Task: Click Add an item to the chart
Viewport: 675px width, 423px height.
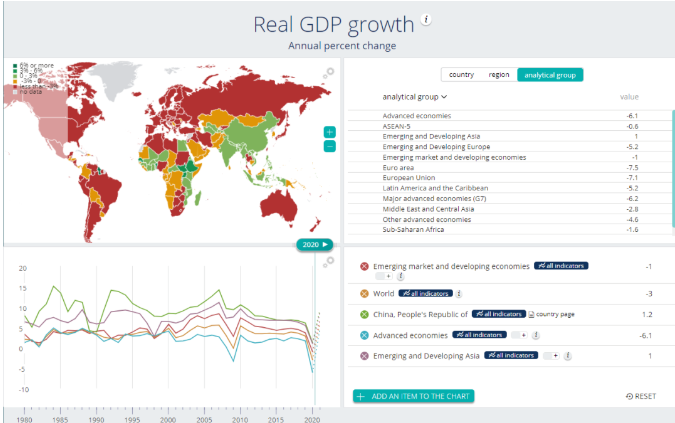Action: coord(412,397)
